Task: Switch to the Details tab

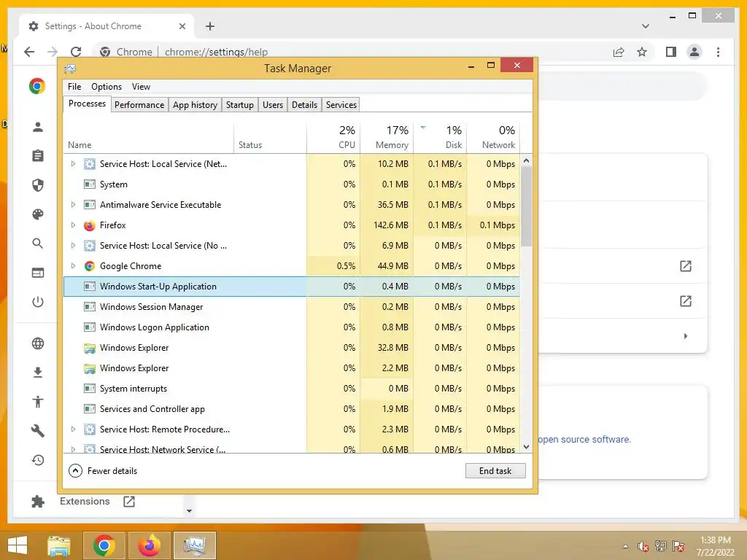Action: [304, 105]
